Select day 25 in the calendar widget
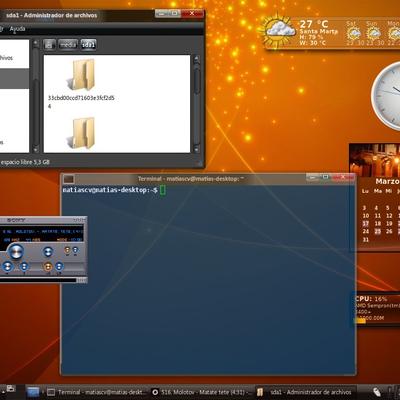400x400 pixels. tap(377, 231)
